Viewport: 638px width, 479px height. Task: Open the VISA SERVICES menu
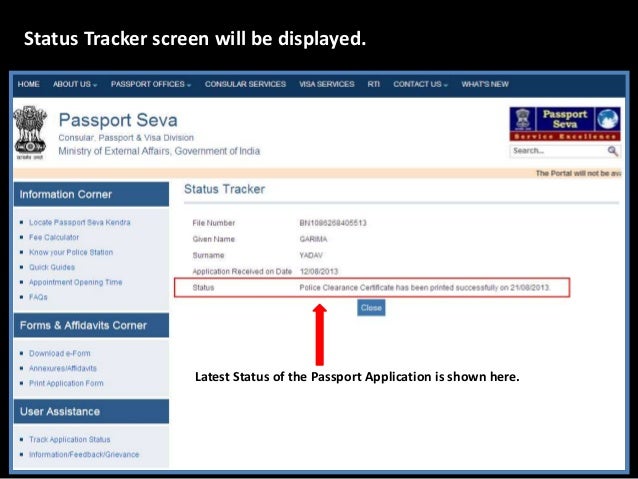click(327, 84)
